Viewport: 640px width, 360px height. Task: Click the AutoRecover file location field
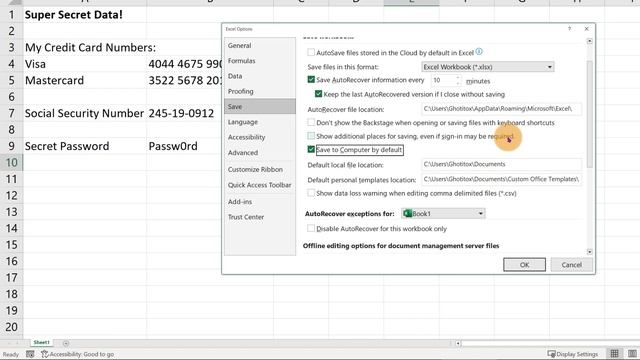(501, 109)
